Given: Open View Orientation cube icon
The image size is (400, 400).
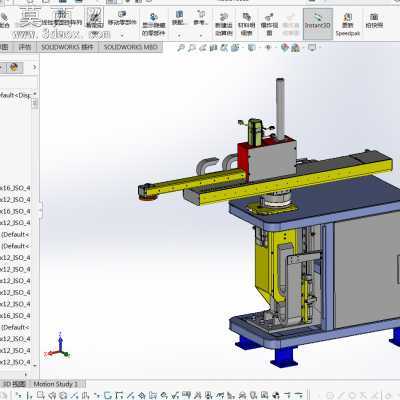Looking at the screenshot, I should (235, 48).
